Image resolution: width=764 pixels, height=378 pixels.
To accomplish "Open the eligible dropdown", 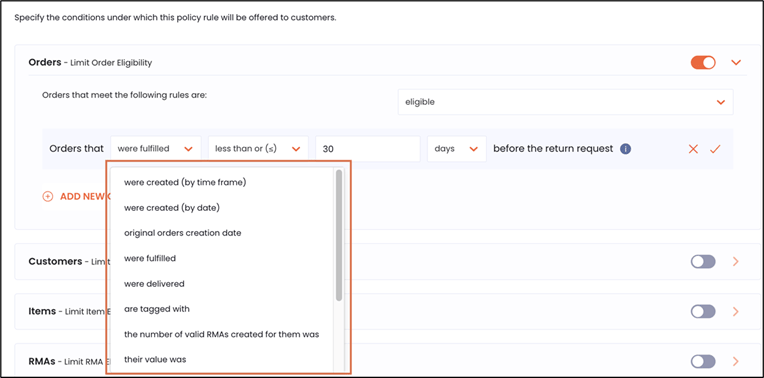I will click(566, 102).
